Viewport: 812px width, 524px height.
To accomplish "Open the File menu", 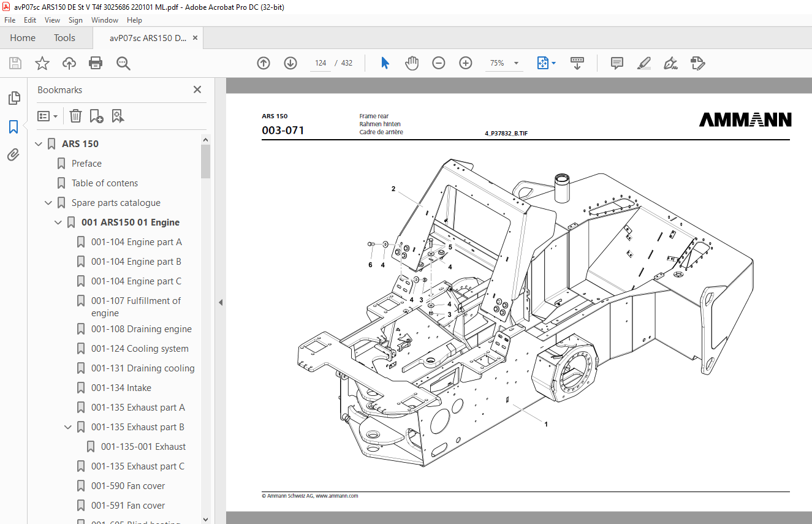I will (x=10, y=20).
